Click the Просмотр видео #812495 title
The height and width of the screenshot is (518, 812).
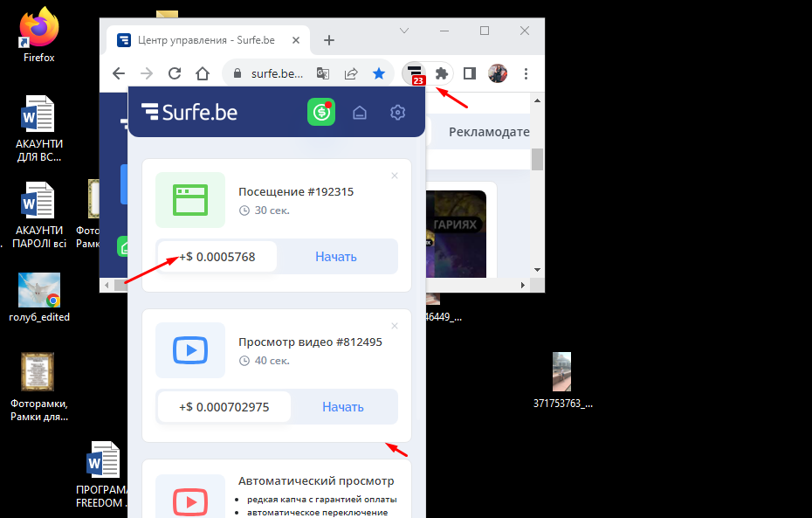(310, 342)
